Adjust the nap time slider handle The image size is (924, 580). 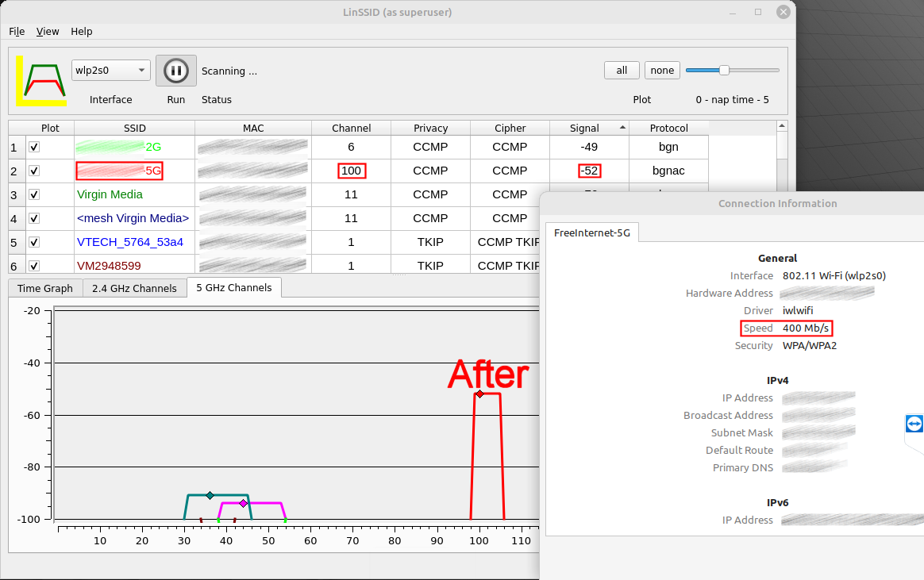tap(724, 70)
